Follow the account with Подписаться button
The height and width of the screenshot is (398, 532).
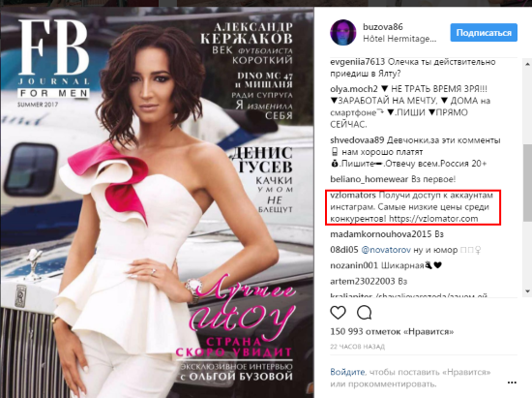click(x=484, y=33)
